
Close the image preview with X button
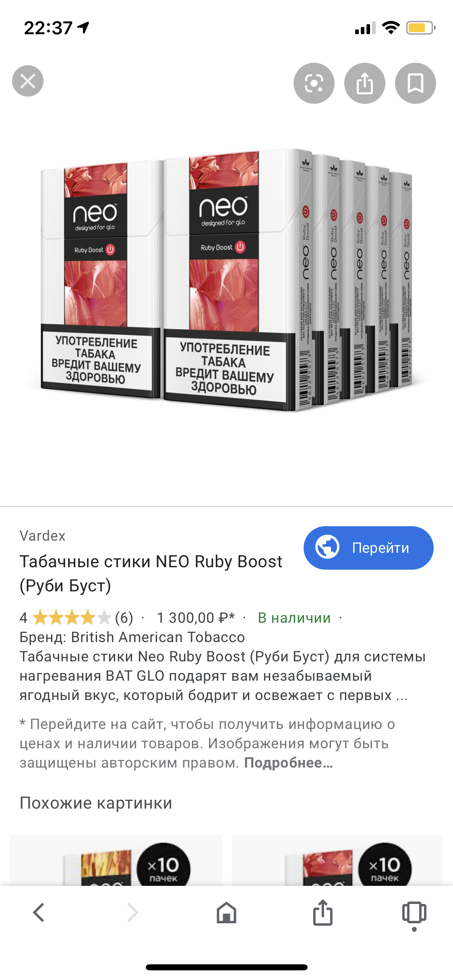[28, 81]
